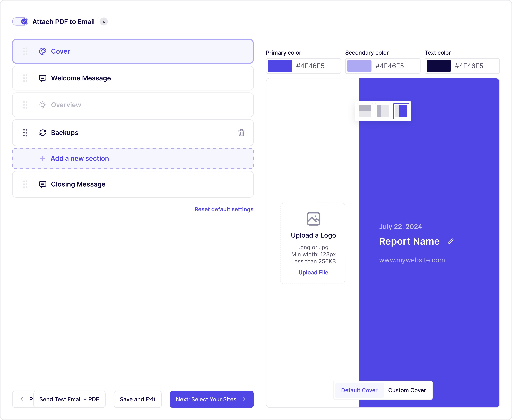The width and height of the screenshot is (512, 420).
Task: Click the pencil icon next to Report Name
Action: click(x=450, y=241)
